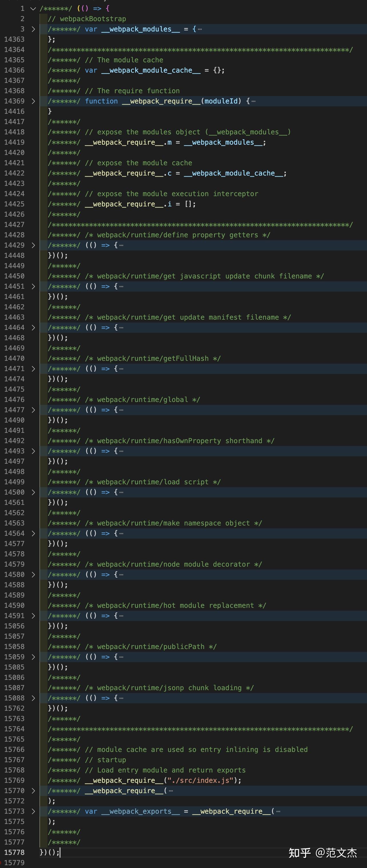Click the '// The module cache' comment

pyautogui.click(x=124, y=60)
